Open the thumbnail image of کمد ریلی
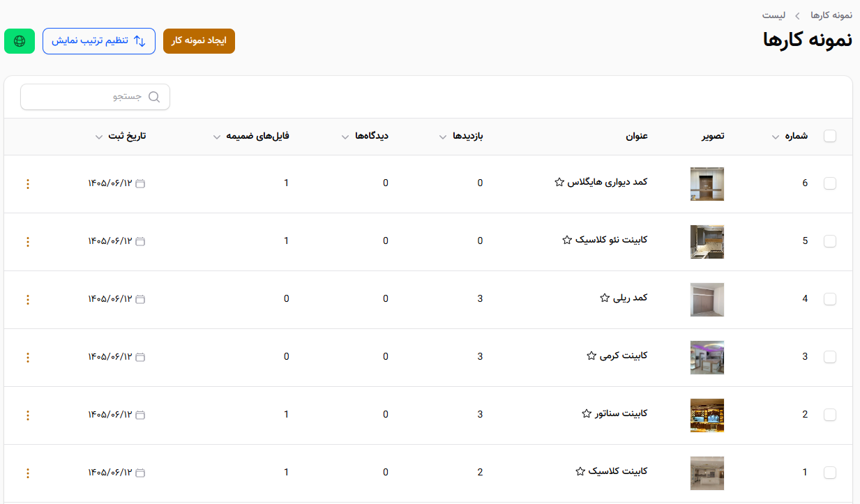 [x=707, y=300]
